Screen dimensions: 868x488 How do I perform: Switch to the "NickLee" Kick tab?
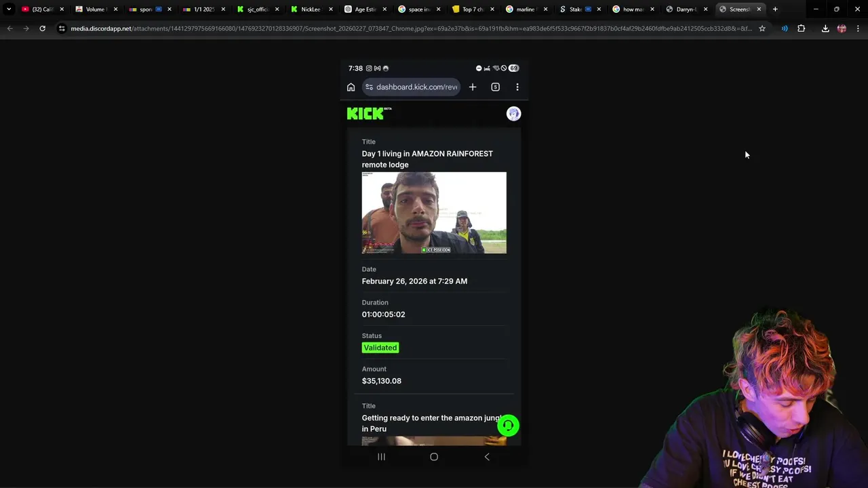tap(311, 9)
